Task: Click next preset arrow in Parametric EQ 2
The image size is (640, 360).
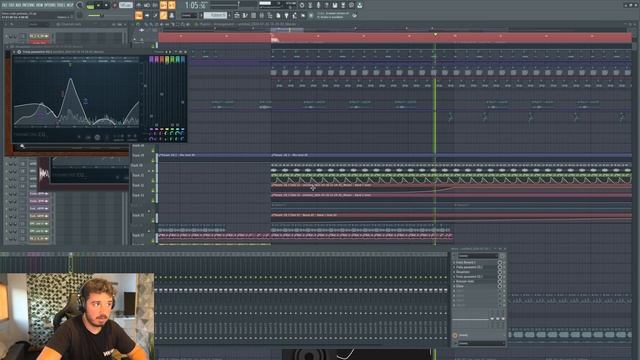Action: 171,52
